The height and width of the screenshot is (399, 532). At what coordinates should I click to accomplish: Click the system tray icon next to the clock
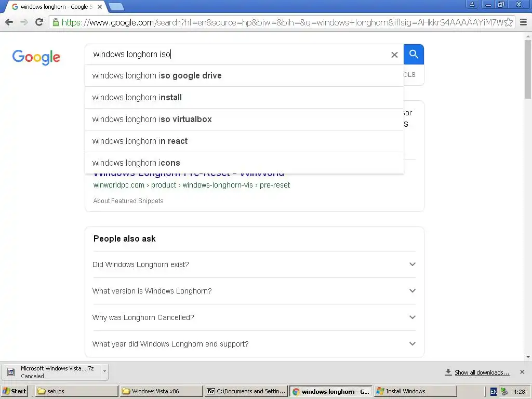[504, 392]
